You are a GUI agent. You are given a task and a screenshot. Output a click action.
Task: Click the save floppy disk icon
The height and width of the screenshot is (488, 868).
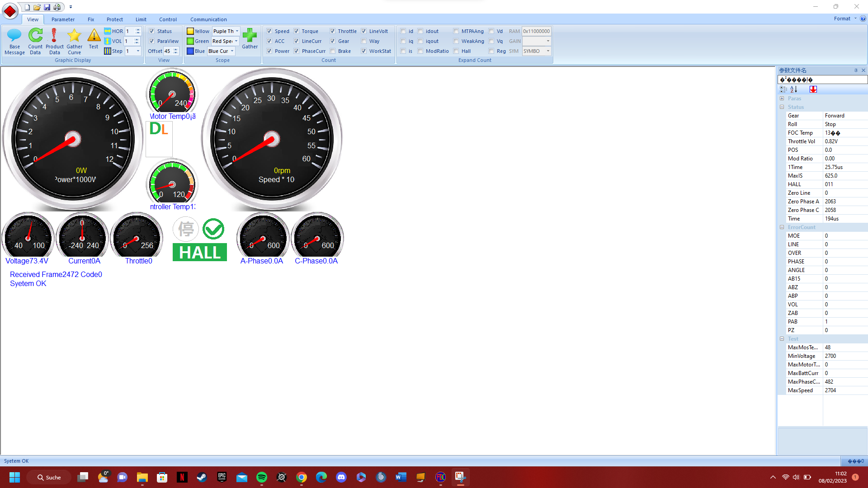click(x=47, y=7)
